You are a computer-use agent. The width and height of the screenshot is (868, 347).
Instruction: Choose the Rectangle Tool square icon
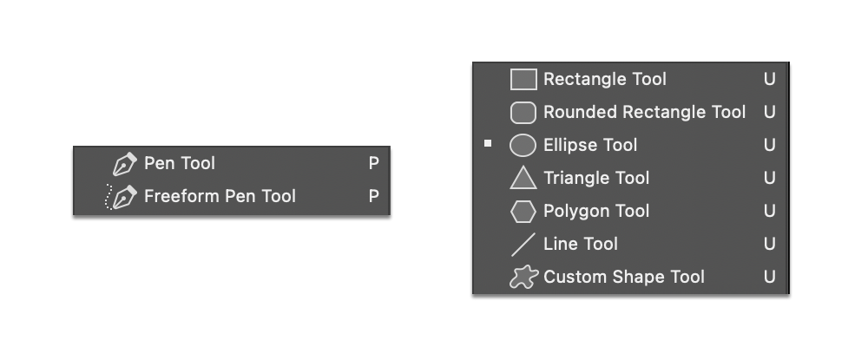coord(523,79)
